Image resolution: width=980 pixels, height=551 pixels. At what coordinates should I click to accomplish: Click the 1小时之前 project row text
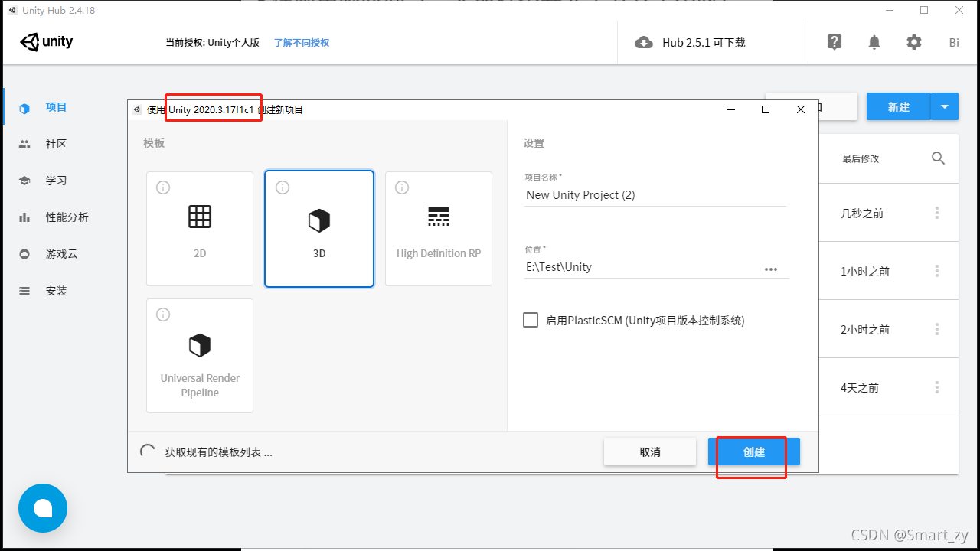coord(865,272)
